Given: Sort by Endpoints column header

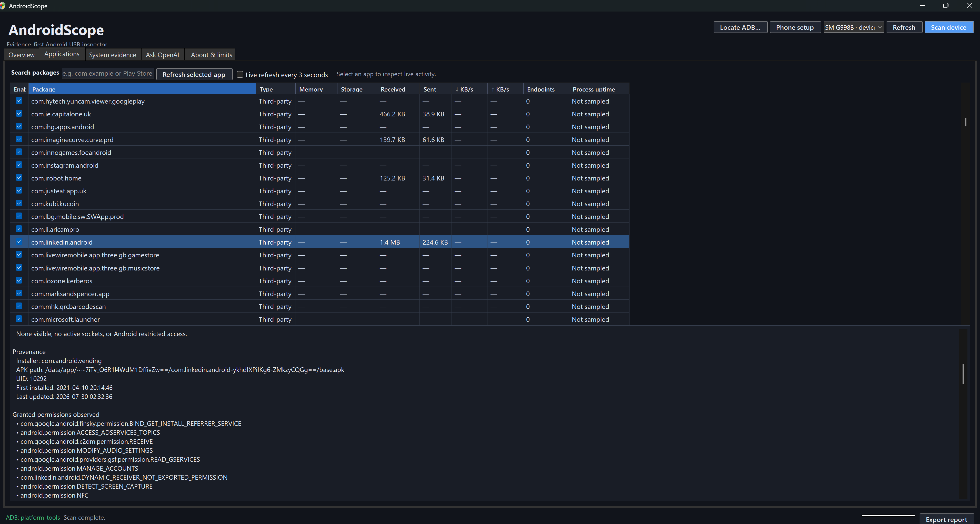Looking at the screenshot, I should (x=546, y=89).
